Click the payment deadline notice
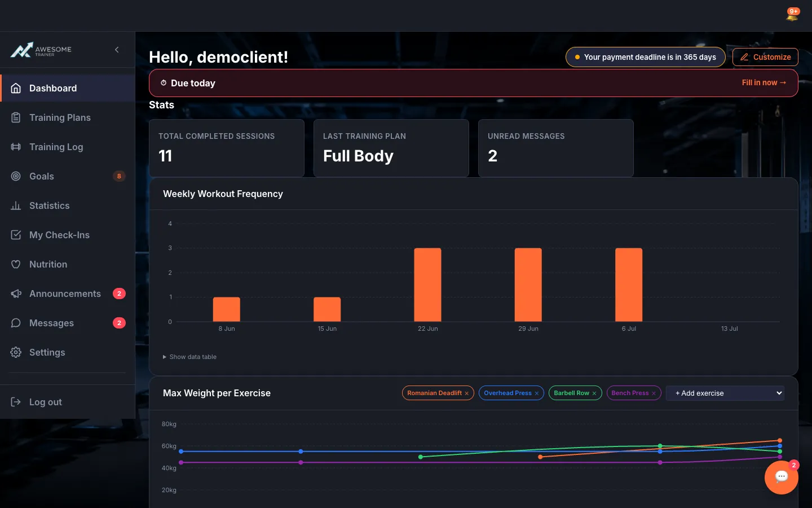 [x=646, y=57]
